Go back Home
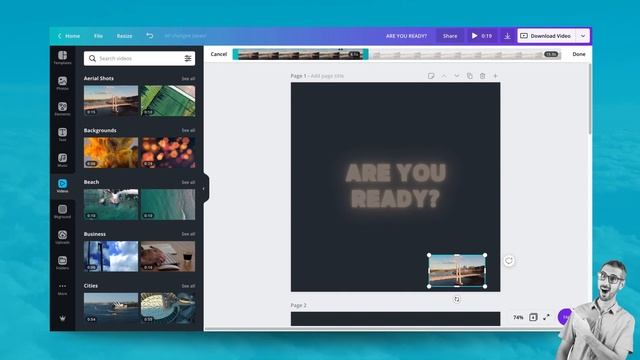The height and width of the screenshot is (360, 640). tap(69, 36)
